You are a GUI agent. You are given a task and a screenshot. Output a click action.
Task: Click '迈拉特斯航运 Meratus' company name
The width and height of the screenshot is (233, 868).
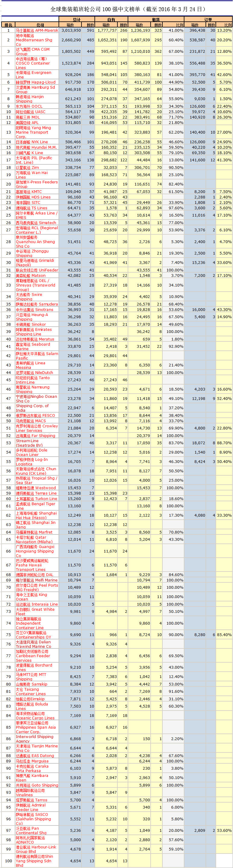(35, 339)
